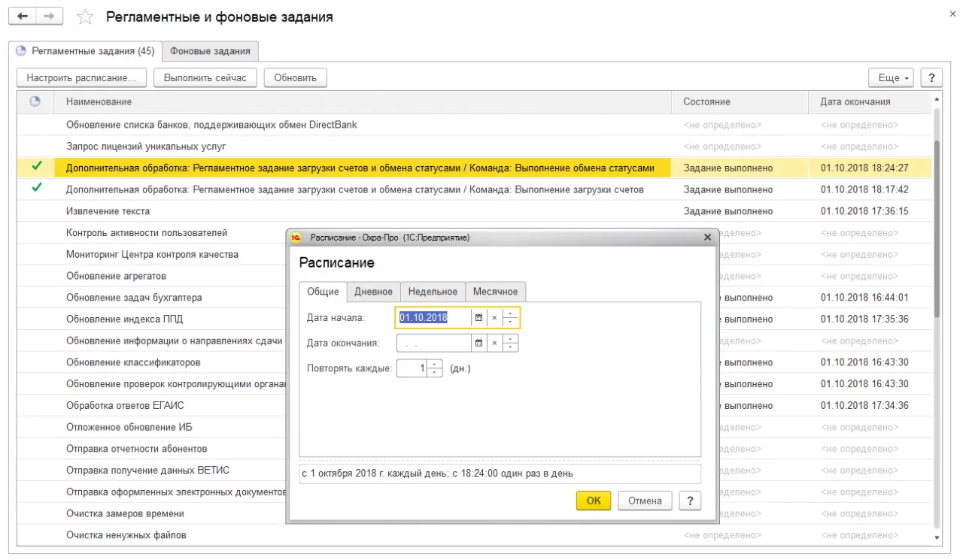This screenshot has width=963, height=560.
Task: Select the row Отправка получение данных ВЕТИС
Action: tap(152, 470)
